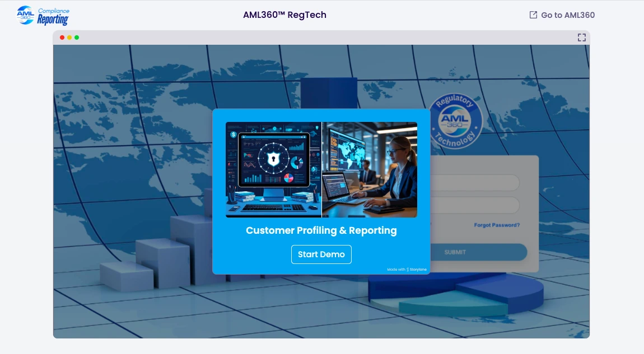Screen dimensions: 644x354
Task: Click the AML360 Compliance Reporting logo
Action: (43, 15)
